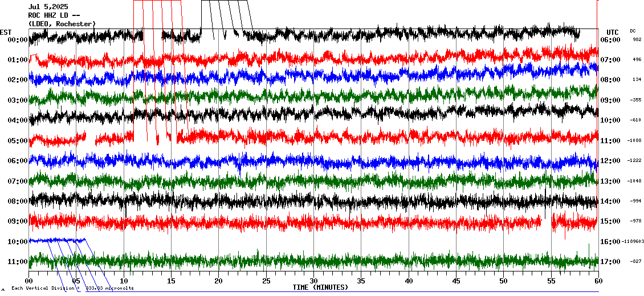
Task: Click the '(LDEO, Rochester)' location text
Action: (x=62, y=24)
